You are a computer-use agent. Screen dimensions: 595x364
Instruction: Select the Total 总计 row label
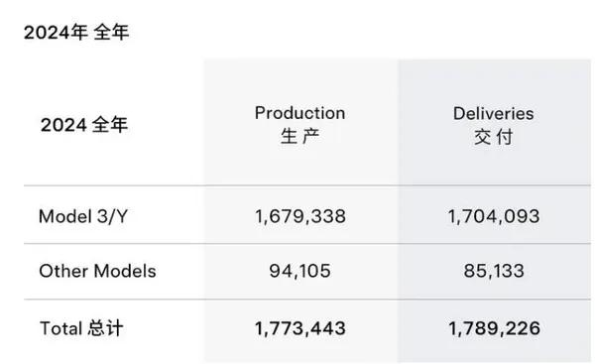tap(81, 328)
